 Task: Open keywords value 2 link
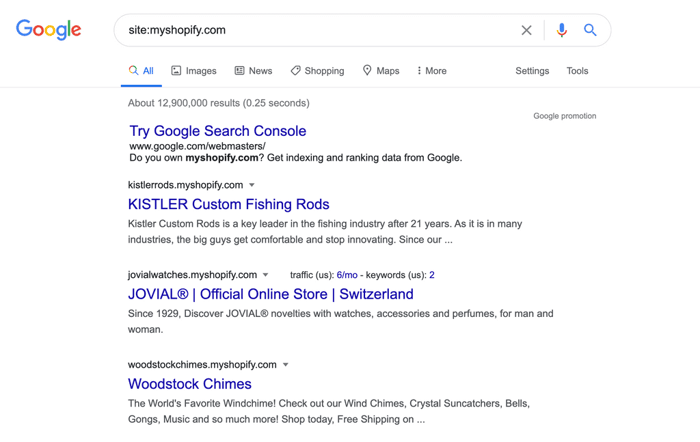tap(432, 275)
